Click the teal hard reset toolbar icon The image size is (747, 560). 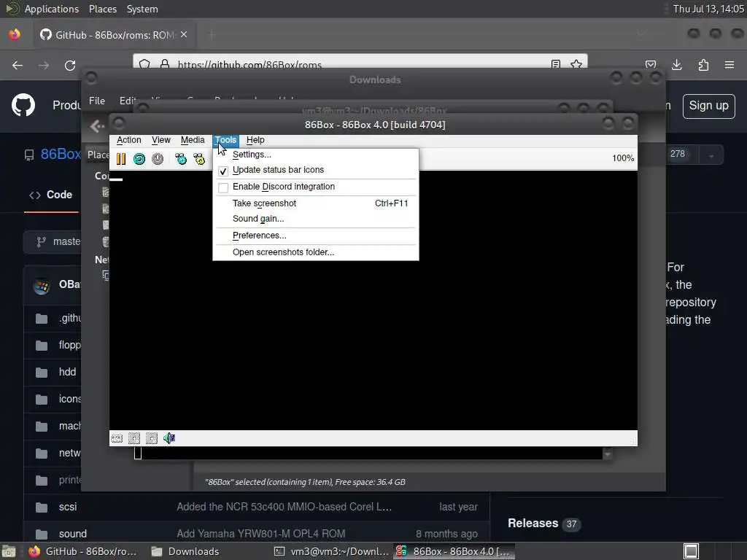pos(139,158)
